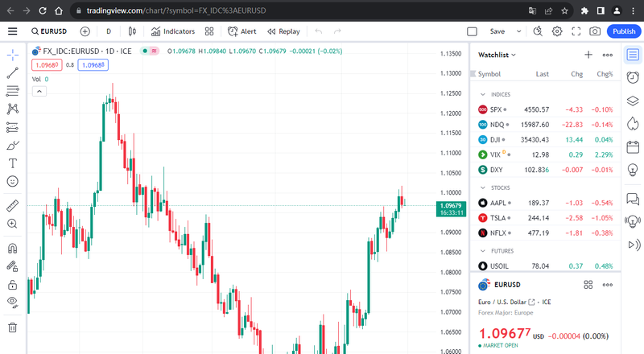This screenshot has width=644, height=354.
Task: Select the USOIL watchlist row
Action: [546, 266]
